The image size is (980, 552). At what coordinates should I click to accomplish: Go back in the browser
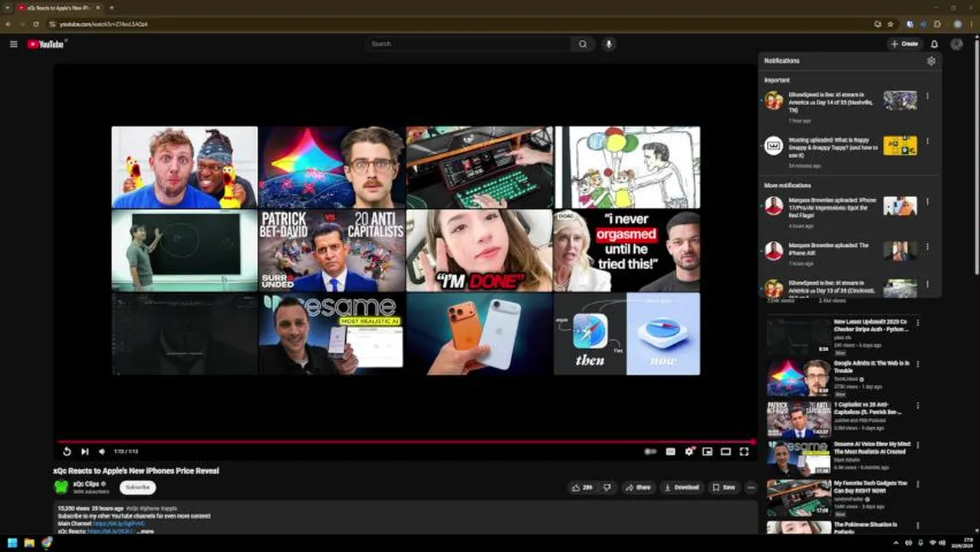point(8,24)
